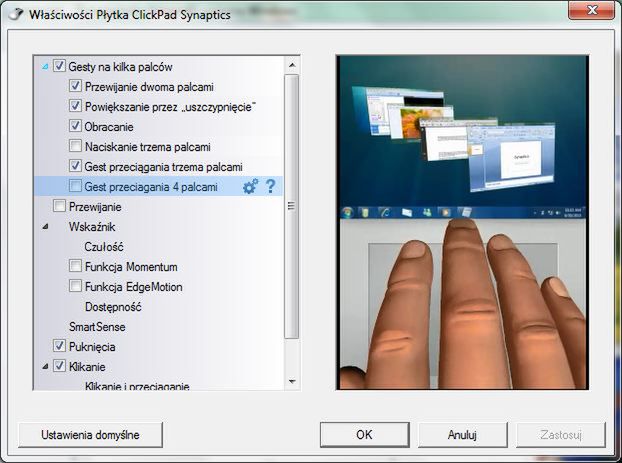Enable Funkcja EdgeMotion checkbox
This screenshot has height=463, width=622.
[75, 286]
